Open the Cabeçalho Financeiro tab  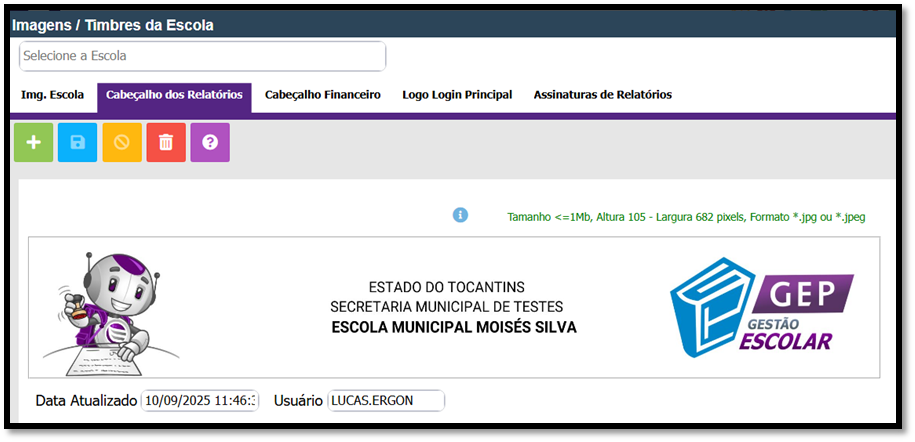(x=322, y=95)
